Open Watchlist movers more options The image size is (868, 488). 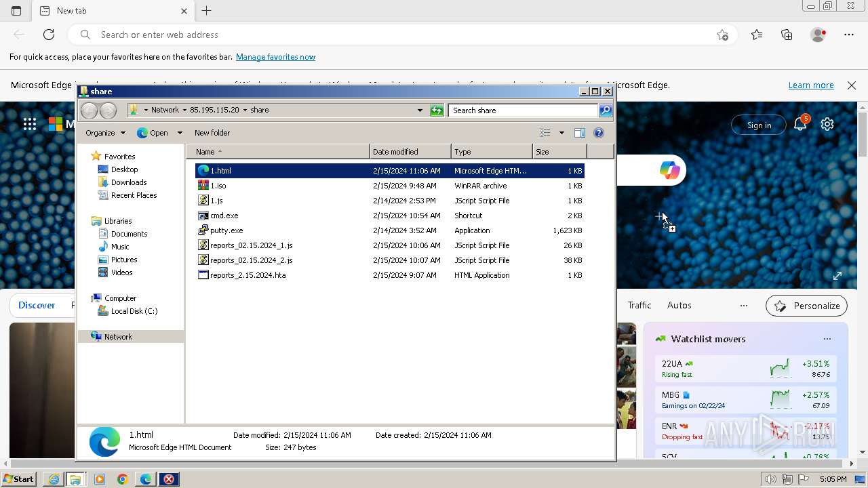pyautogui.click(x=827, y=339)
